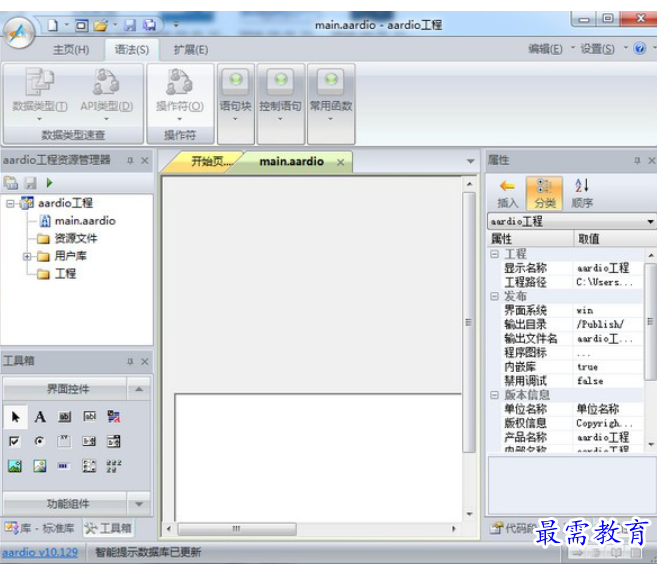This screenshot has height=564, width=657.
Task: Open a file using the folder icon
Action: pyautogui.click(x=101, y=26)
